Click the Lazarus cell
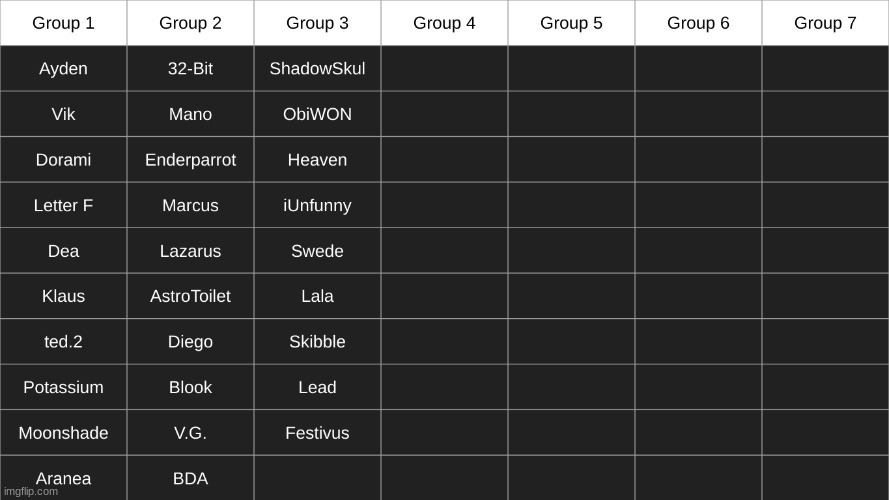Screen dimensions: 889x500 pyautogui.click(x=190, y=251)
